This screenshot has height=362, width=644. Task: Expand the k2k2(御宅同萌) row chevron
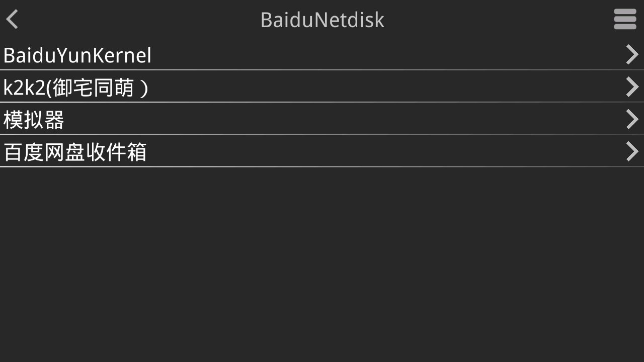(x=632, y=87)
